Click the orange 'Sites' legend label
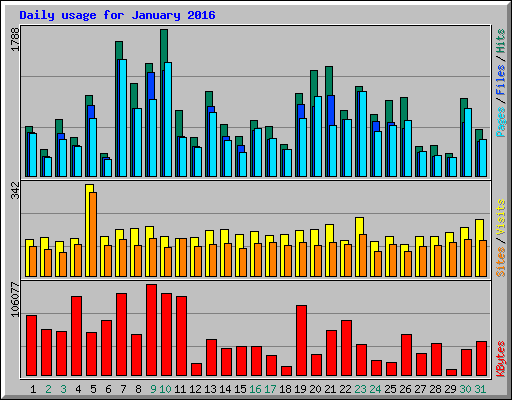 [x=501, y=262]
